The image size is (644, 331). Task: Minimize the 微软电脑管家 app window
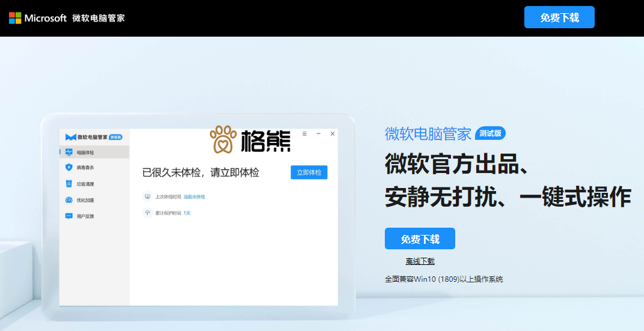click(318, 134)
